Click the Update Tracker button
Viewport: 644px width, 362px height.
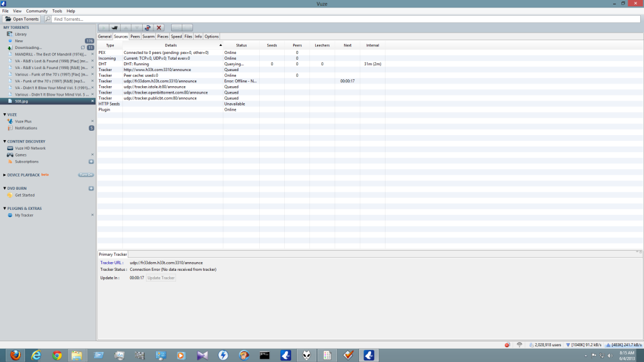pyautogui.click(x=161, y=278)
